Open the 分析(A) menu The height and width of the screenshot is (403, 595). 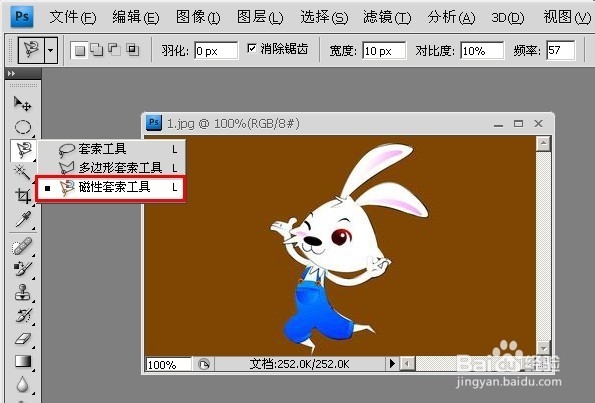click(x=451, y=17)
